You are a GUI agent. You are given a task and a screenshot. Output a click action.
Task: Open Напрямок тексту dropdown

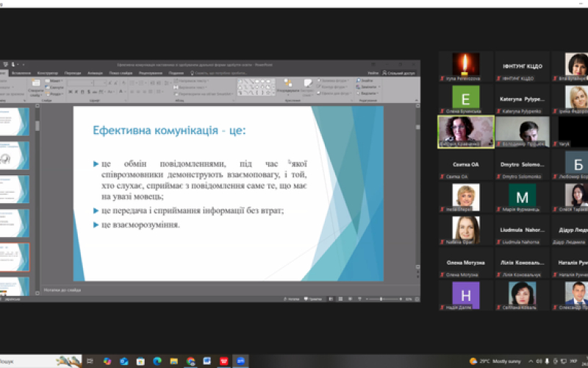191,81
